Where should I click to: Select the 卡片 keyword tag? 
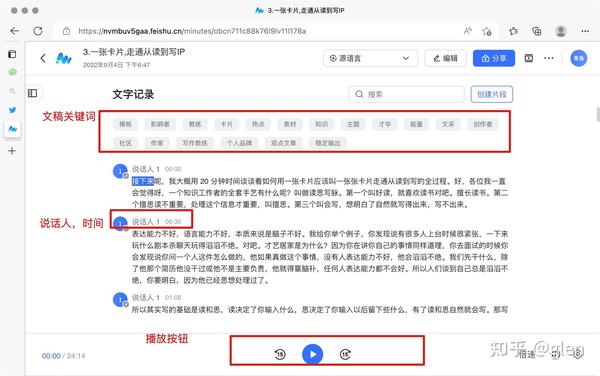pyautogui.click(x=227, y=124)
